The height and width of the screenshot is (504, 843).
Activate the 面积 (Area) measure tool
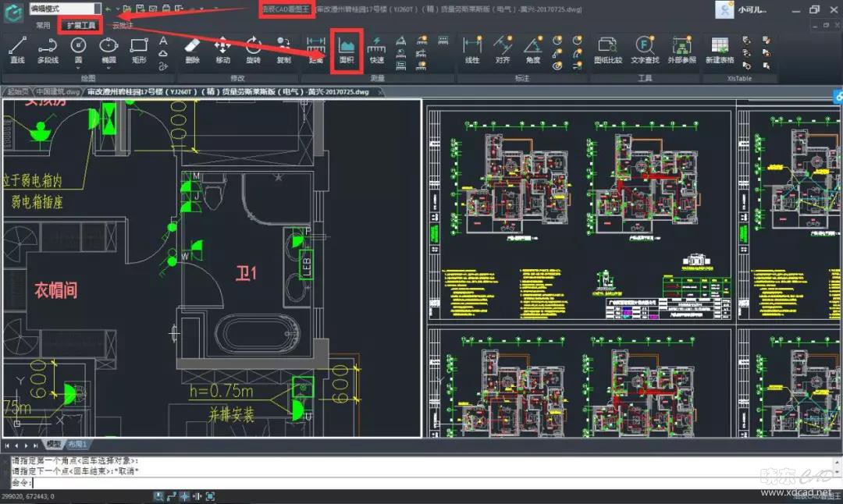(x=347, y=50)
